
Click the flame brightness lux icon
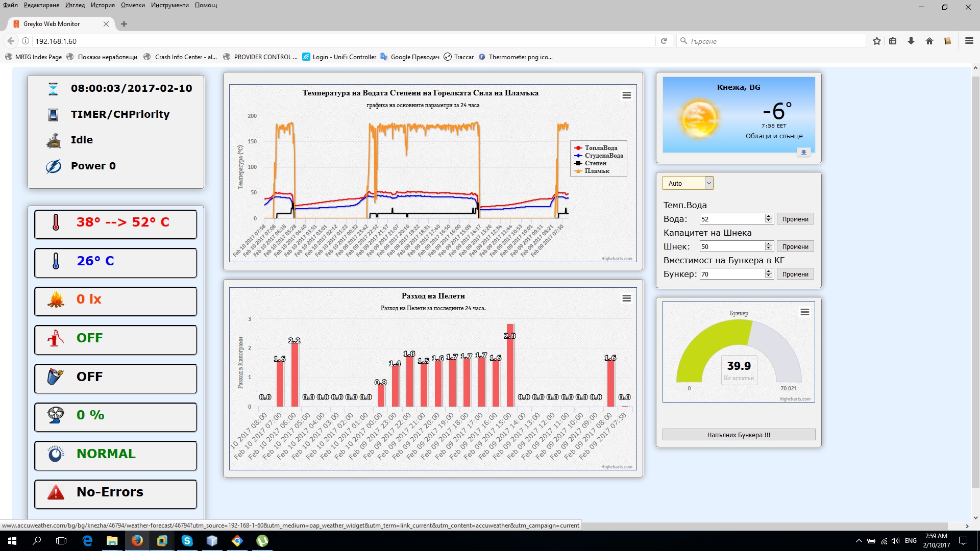[56, 299]
